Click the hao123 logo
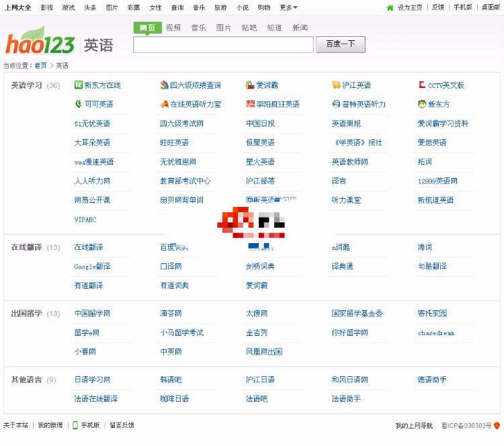This screenshot has width=504, height=446. [x=40, y=41]
